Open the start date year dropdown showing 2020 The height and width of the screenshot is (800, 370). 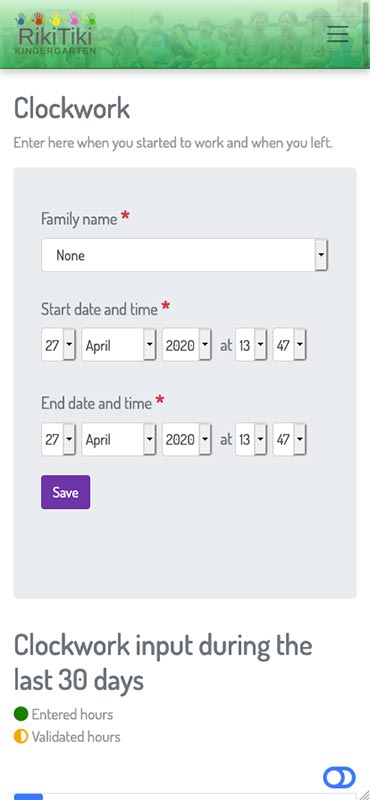point(186,345)
